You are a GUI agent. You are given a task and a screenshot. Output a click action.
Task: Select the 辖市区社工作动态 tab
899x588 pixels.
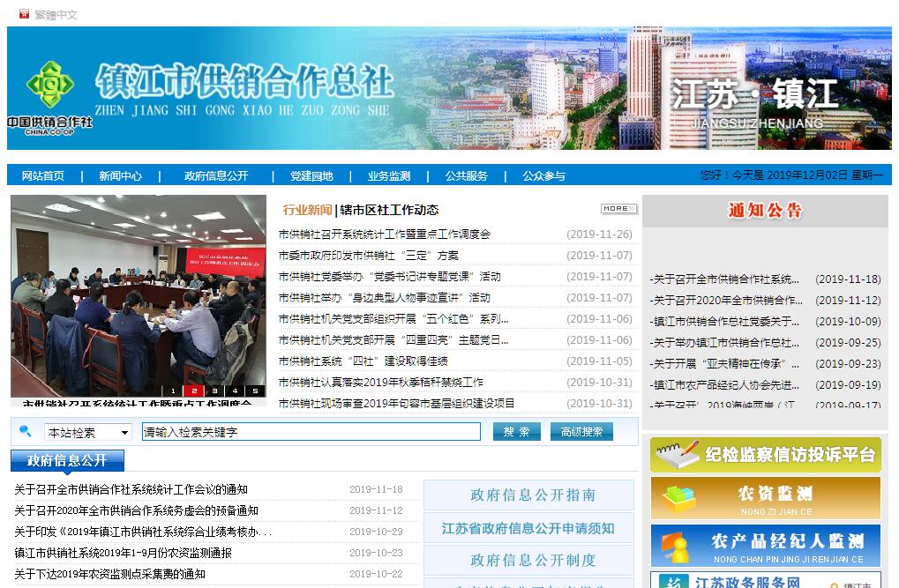tap(389, 210)
